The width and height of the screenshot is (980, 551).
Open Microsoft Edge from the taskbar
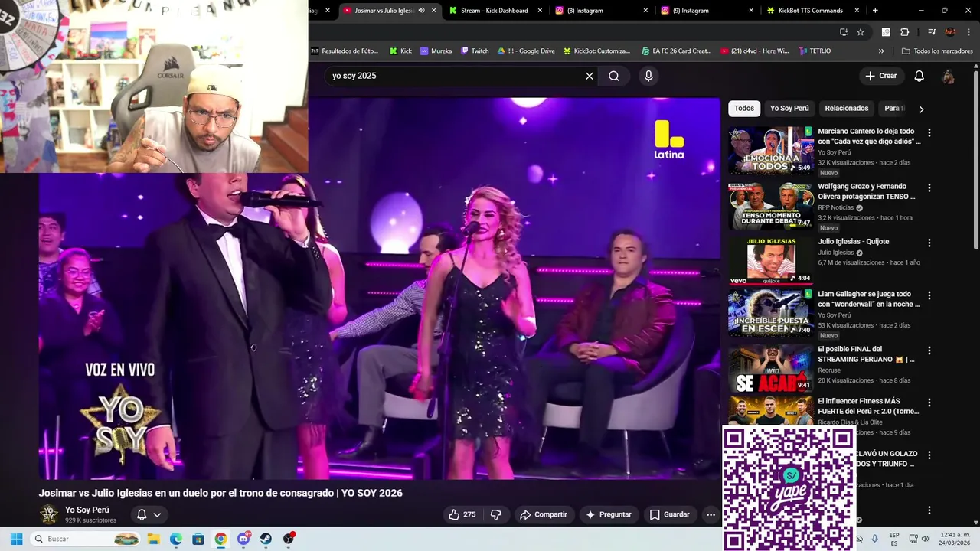pos(176,539)
